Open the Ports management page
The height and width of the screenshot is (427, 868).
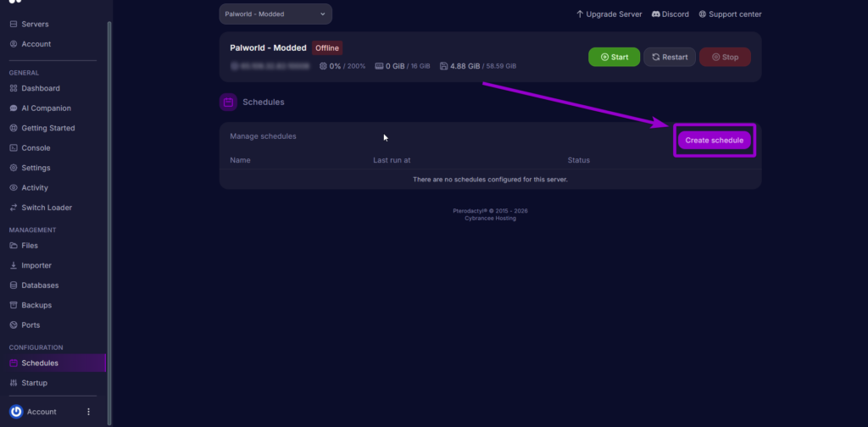[30, 325]
